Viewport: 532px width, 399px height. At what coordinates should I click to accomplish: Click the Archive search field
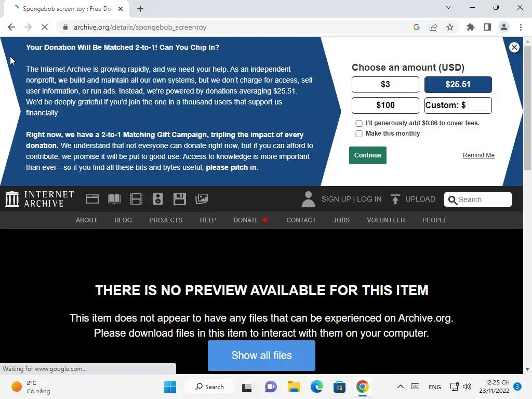tap(478, 199)
